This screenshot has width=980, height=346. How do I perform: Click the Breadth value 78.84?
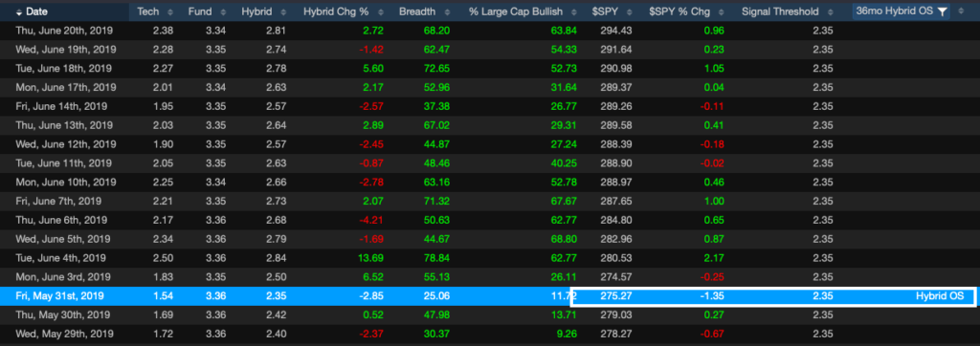(x=437, y=257)
